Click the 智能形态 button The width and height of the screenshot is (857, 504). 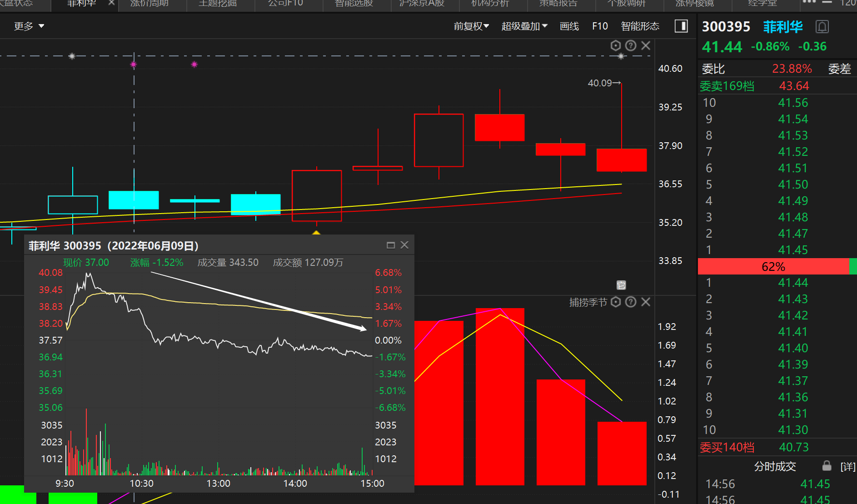(x=640, y=26)
